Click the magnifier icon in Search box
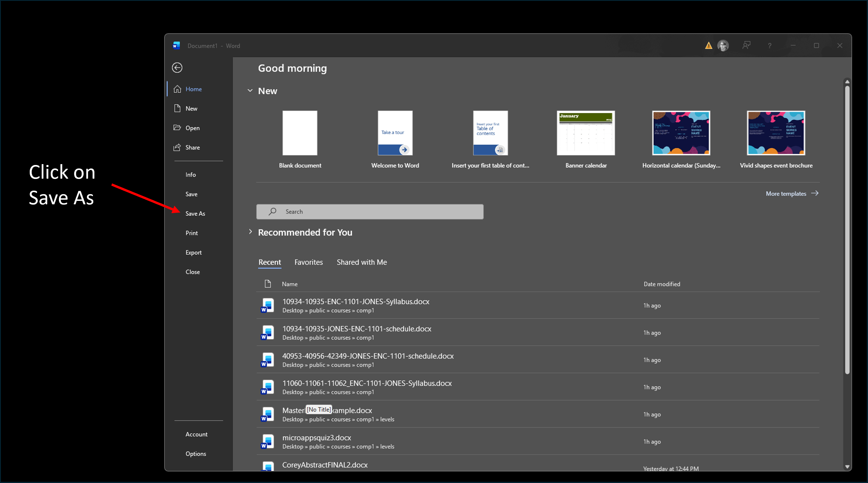 [272, 212]
